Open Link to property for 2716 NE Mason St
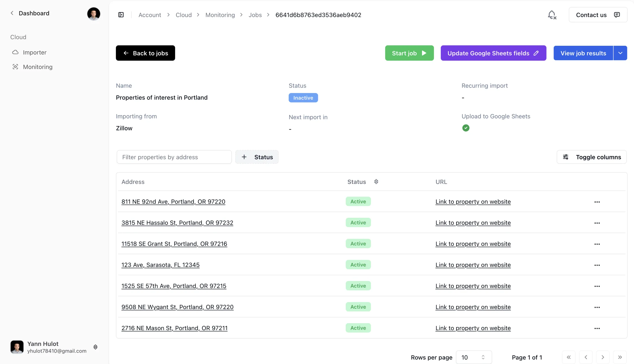This screenshot has height=364, width=634. click(473, 328)
